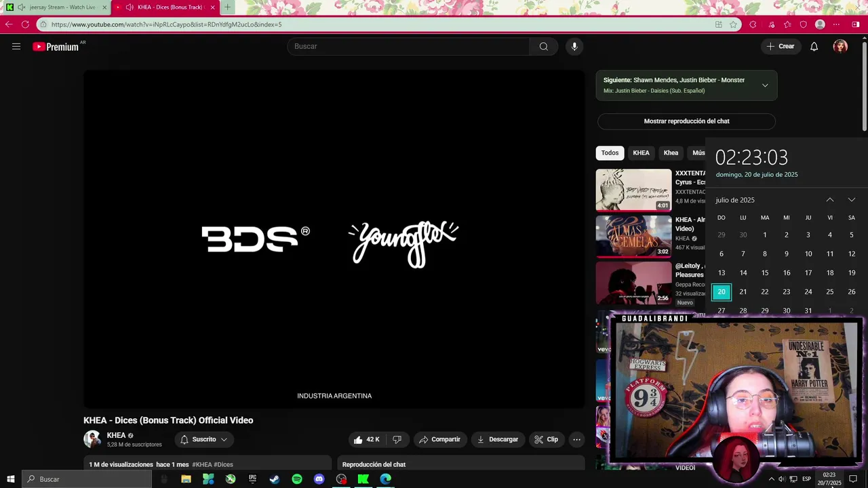Click the Compartir button
This screenshot has height=488, width=868.
click(x=439, y=440)
